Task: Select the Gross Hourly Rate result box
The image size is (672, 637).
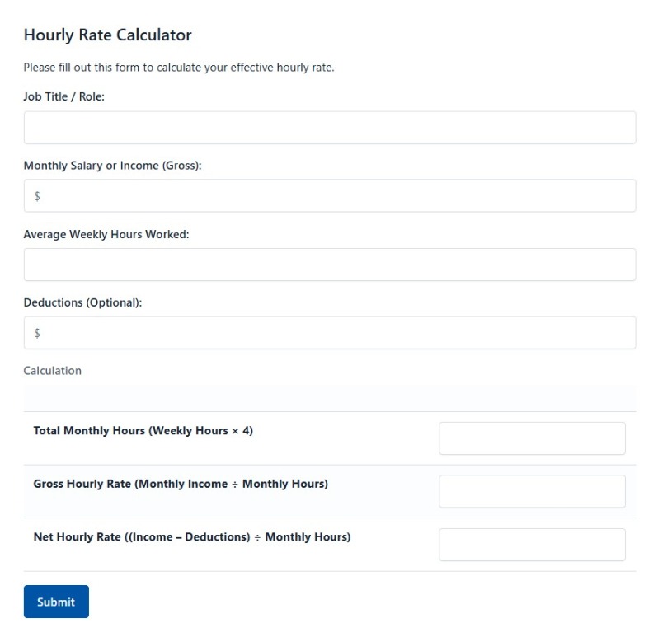Action: tap(532, 491)
